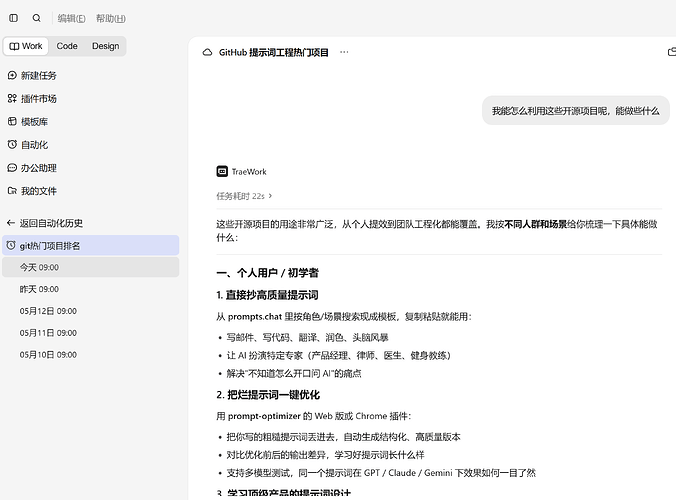The width and height of the screenshot is (676, 500).
Task: Click the 自动化 clock icon
Action: point(12,144)
